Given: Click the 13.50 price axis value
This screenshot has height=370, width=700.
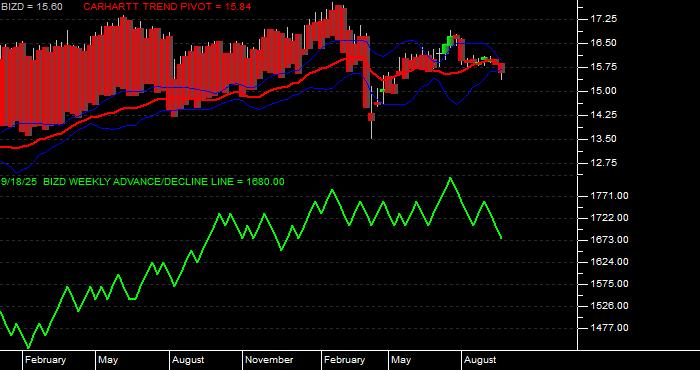Looking at the screenshot, I should 604,139.
